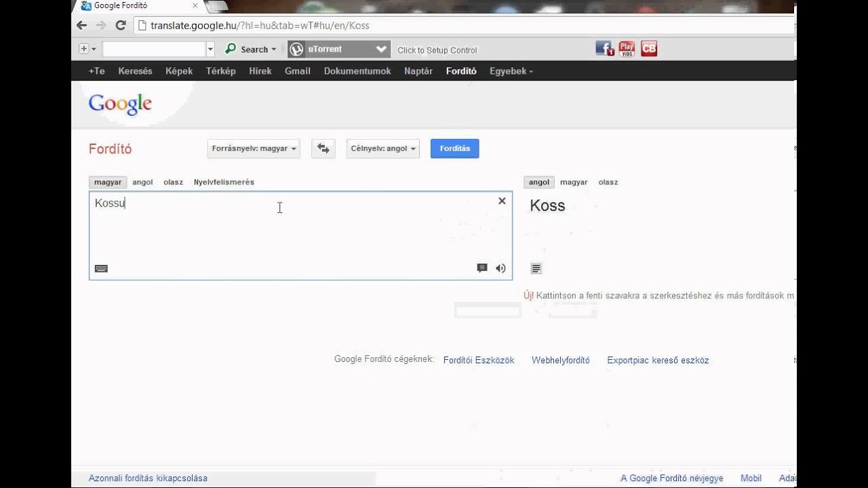Click the swap languages arrows icon
Image resolution: width=868 pixels, height=488 pixels.
(323, 148)
